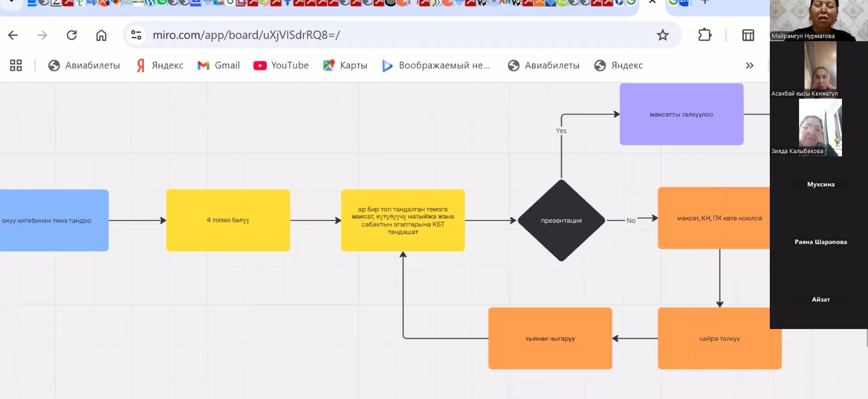The height and width of the screenshot is (399, 868).
Task: View site information for miro.com
Action: coord(136,35)
